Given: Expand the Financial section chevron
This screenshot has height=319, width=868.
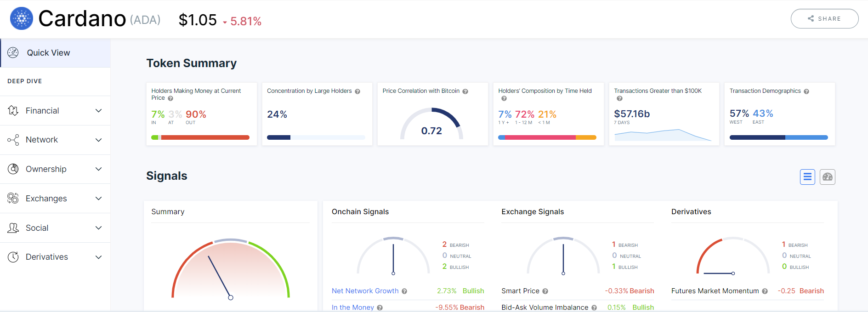Looking at the screenshot, I should pyautogui.click(x=98, y=111).
